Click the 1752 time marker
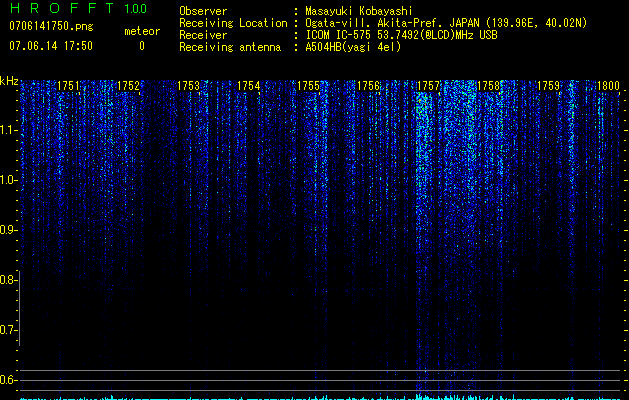The height and width of the screenshot is (400, 629). click(128, 86)
